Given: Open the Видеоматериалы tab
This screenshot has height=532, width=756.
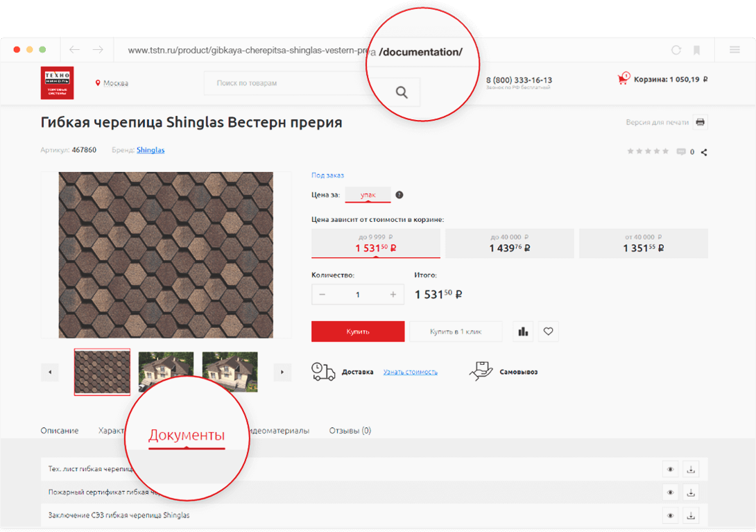Looking at the screenshot, I should coord(280,430).
